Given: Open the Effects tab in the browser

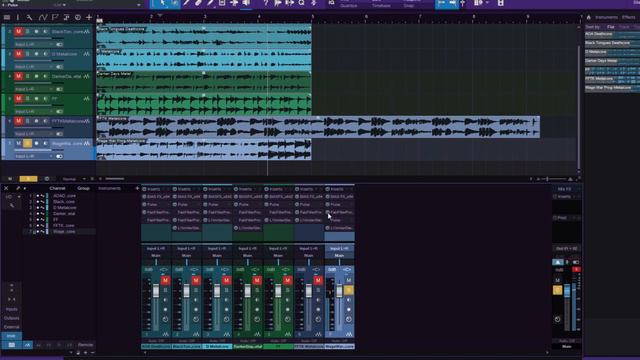Looking at the screenshot, I should coord(629,17).
